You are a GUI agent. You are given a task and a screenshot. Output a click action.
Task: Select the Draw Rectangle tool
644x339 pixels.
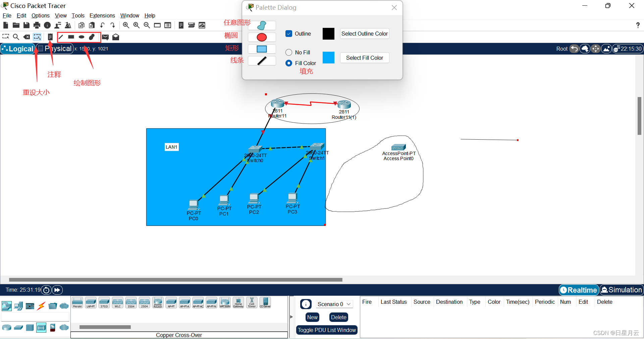click(x=71, y=37)
